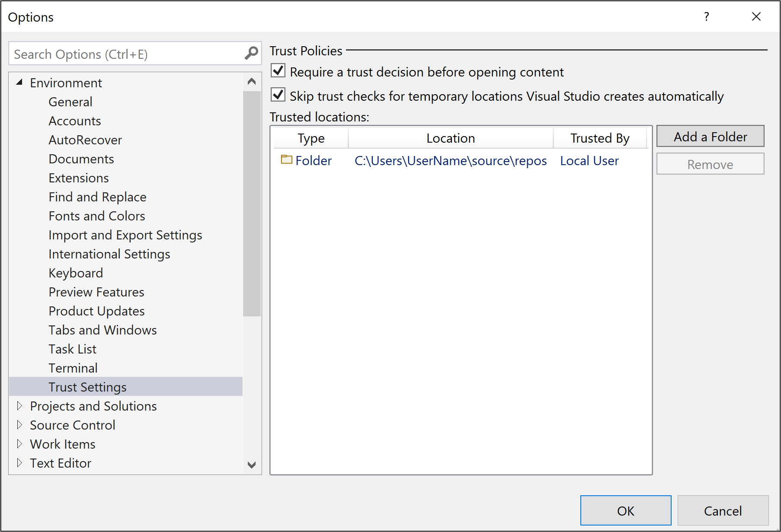This screenshot has height=532, width=781.
Task: Open Fonts and Colors settings
Action: coord(96,216)
